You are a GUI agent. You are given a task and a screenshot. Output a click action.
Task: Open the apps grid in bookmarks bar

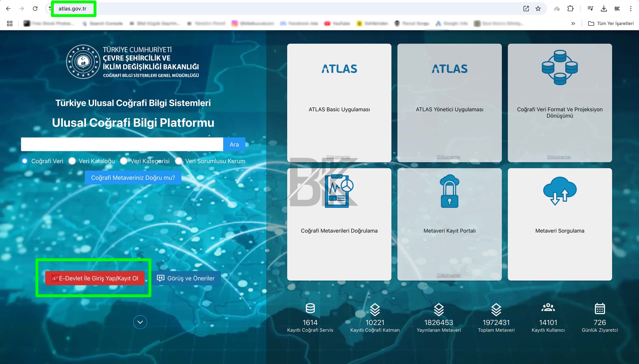click(x=10, y=24)
